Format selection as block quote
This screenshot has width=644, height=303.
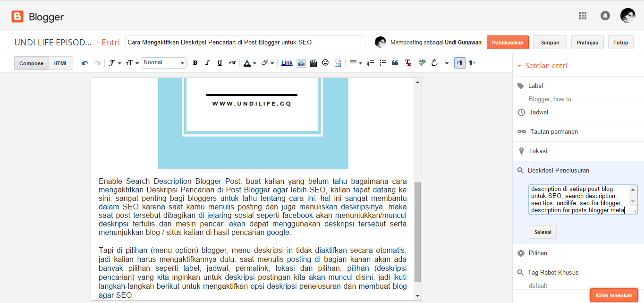click(x=395, y=63)
